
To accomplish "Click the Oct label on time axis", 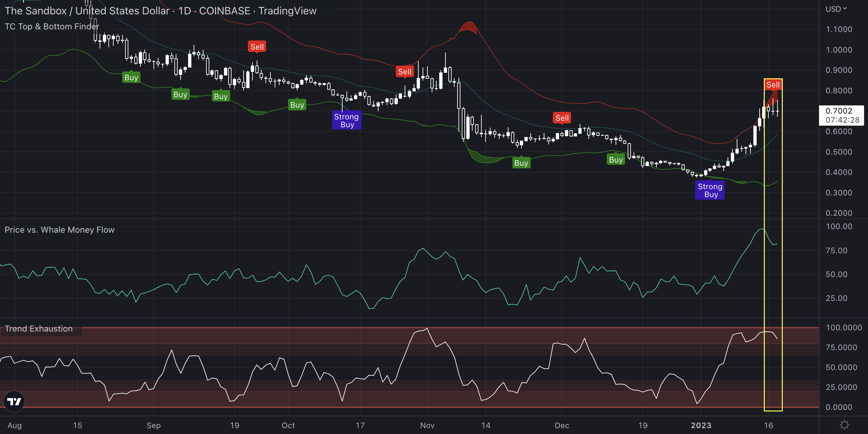I will pyautogui.click(x=288, y=425).
